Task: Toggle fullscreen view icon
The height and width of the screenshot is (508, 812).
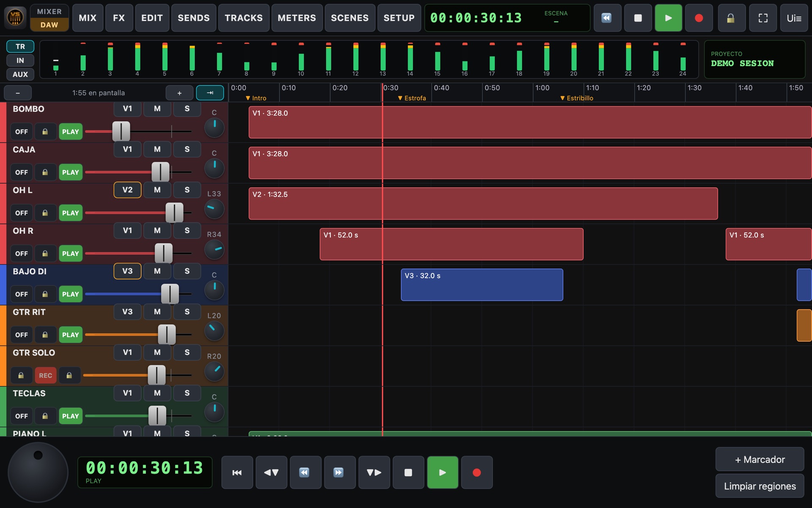Action: click(763, 18)
